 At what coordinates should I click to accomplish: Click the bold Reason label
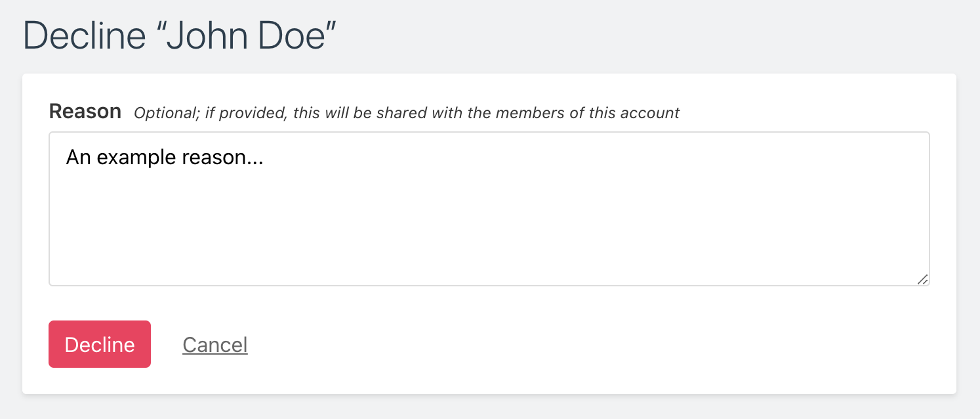coord(85,112)
